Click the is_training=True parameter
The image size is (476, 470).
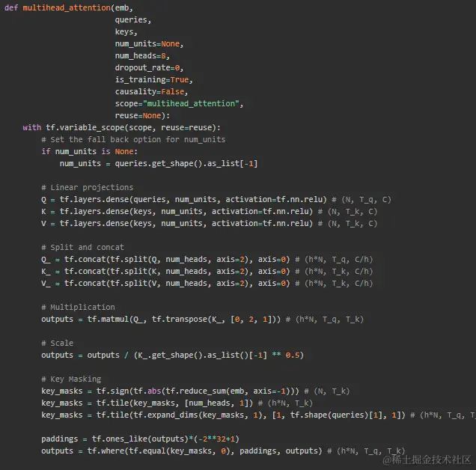pyautogui.click(x=153, y=80)
